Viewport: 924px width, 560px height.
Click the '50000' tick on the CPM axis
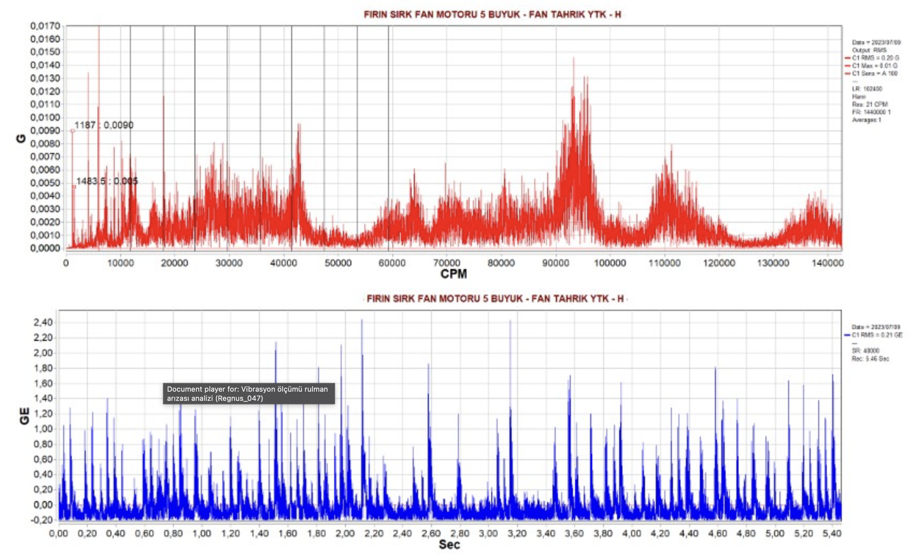point(338,263)
